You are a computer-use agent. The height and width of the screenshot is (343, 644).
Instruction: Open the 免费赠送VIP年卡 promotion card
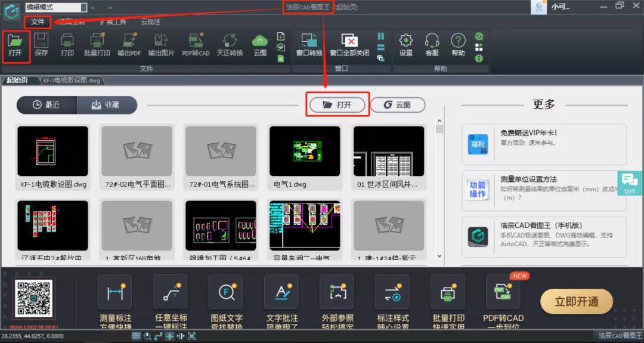(x=544, y=144)
